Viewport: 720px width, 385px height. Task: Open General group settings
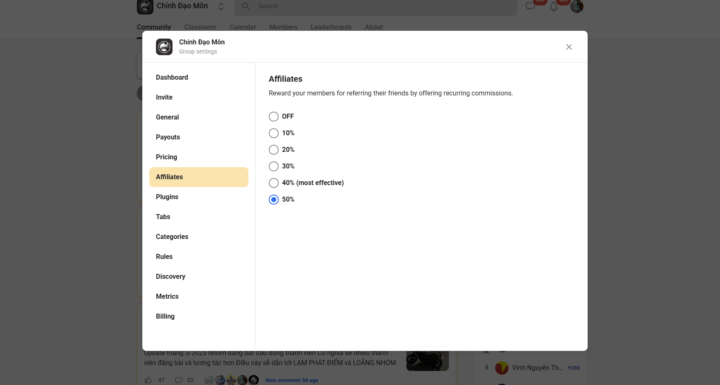tap(198, 117)
